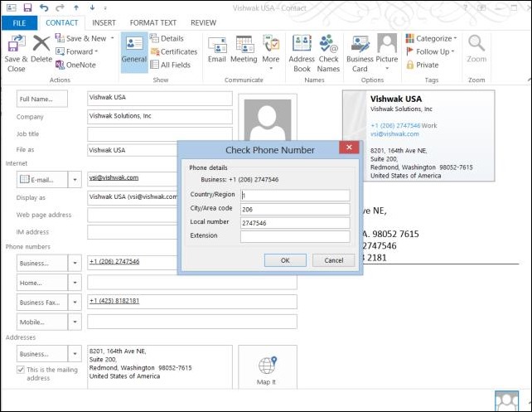
Task: Click Save & New button
Action: click(x=80, y=38)
